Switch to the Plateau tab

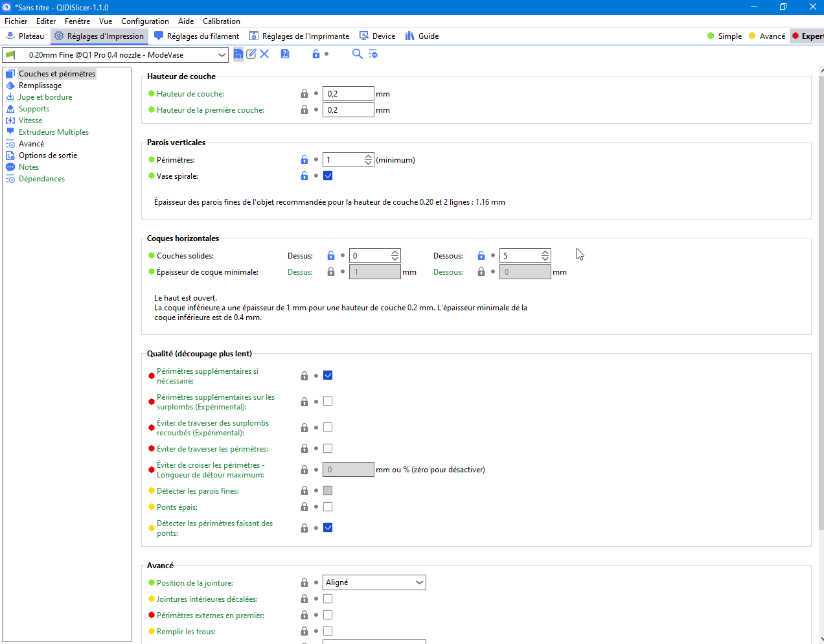coord(25,36)
